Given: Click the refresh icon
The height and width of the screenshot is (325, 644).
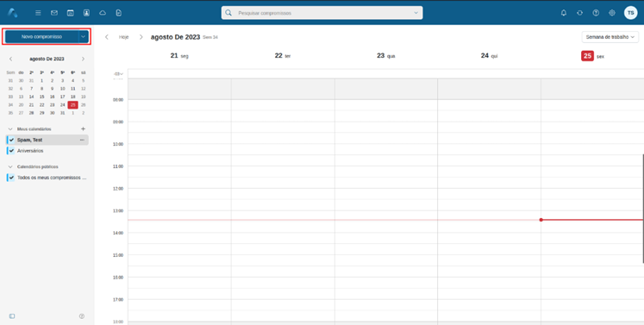Looking at the screenshot, I should tap(579, 13).
